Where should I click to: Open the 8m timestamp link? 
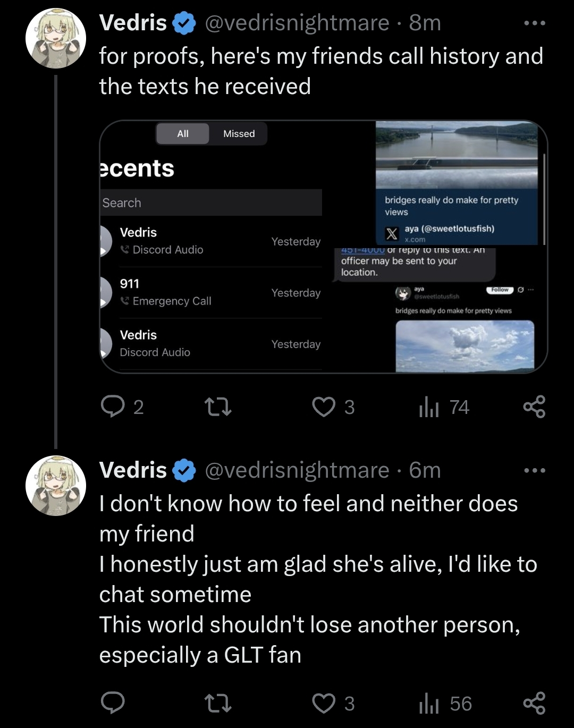(425, 23)
